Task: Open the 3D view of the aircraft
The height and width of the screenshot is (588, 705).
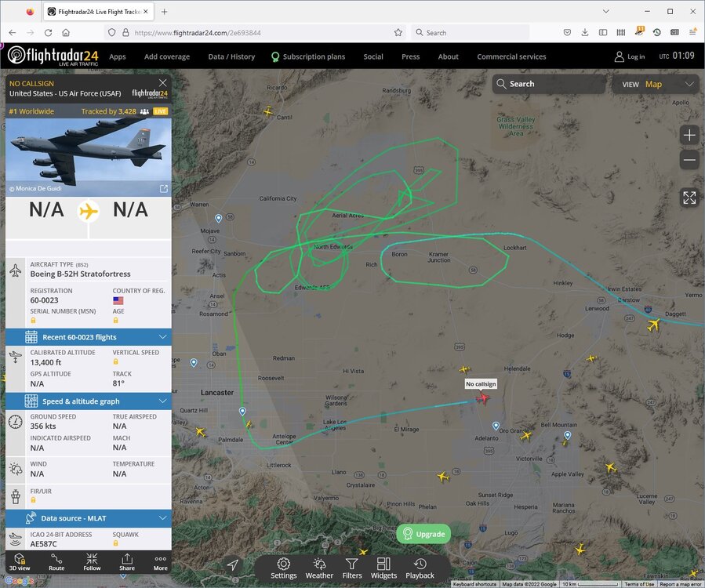Action: click(20, 562)
